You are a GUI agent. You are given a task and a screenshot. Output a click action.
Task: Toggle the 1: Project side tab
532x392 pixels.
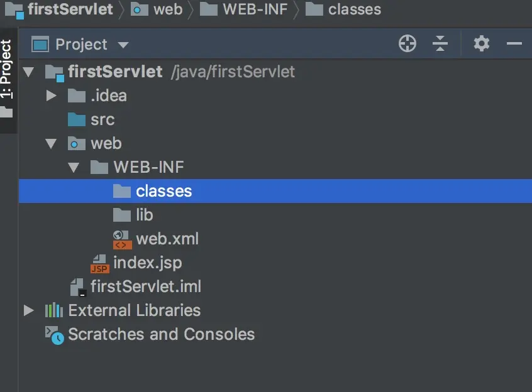click(6, 69)
